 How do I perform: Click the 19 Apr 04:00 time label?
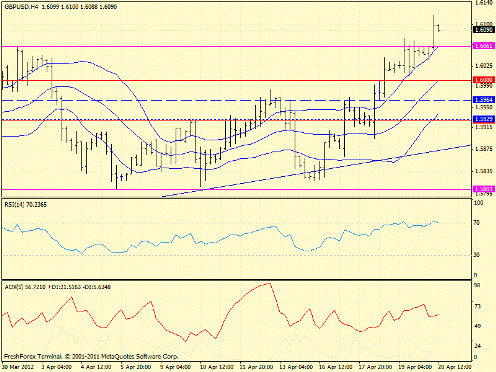point(415,367)
